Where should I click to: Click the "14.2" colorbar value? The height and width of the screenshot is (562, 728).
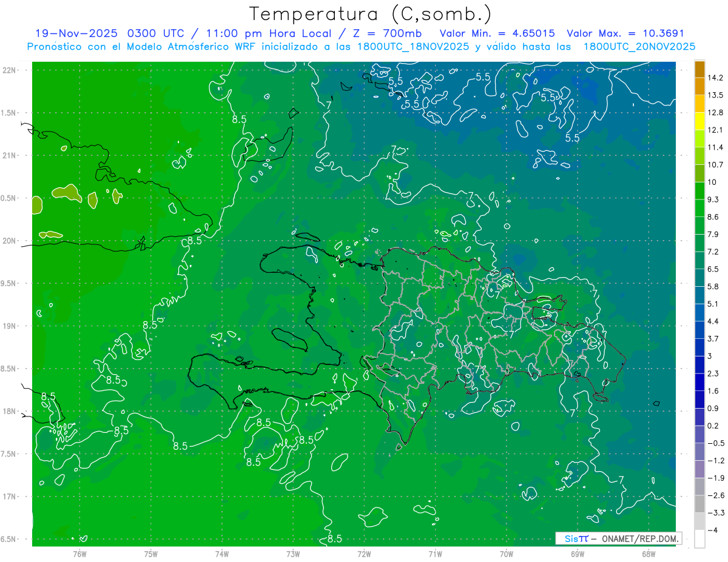pyautogui.click(x=716, y=78)
